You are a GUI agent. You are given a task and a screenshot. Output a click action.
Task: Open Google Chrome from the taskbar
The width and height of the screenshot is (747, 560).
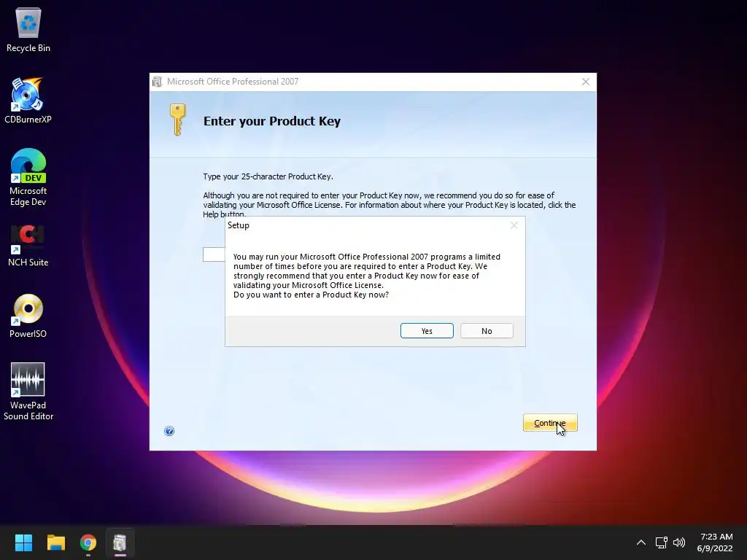88,542
